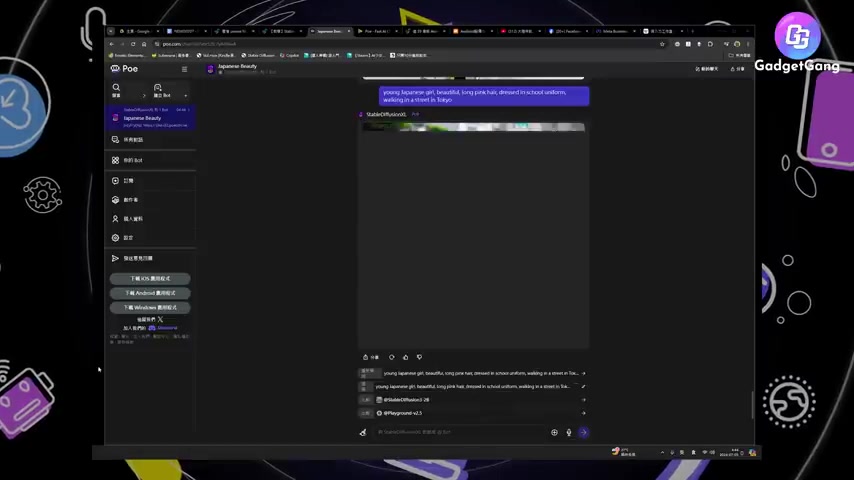Switch to the Poe - Fast AI tab

coord(377,31)
